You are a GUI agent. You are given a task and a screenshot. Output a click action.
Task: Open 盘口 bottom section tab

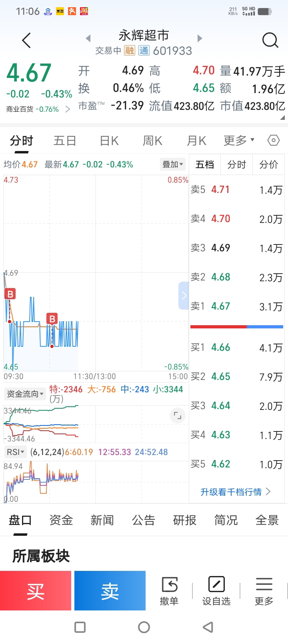click(x=20, y=520)
